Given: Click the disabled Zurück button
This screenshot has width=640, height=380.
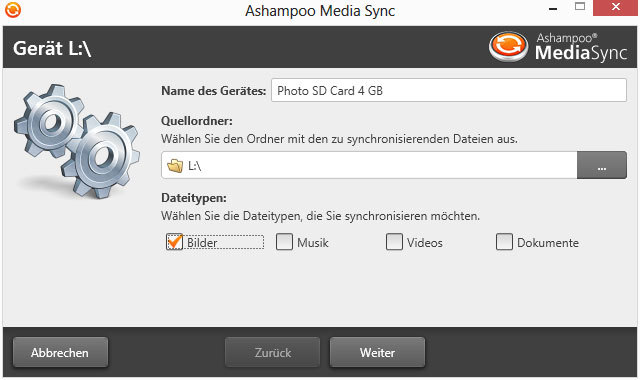Looking at the screenshot, I should point(273,352).
